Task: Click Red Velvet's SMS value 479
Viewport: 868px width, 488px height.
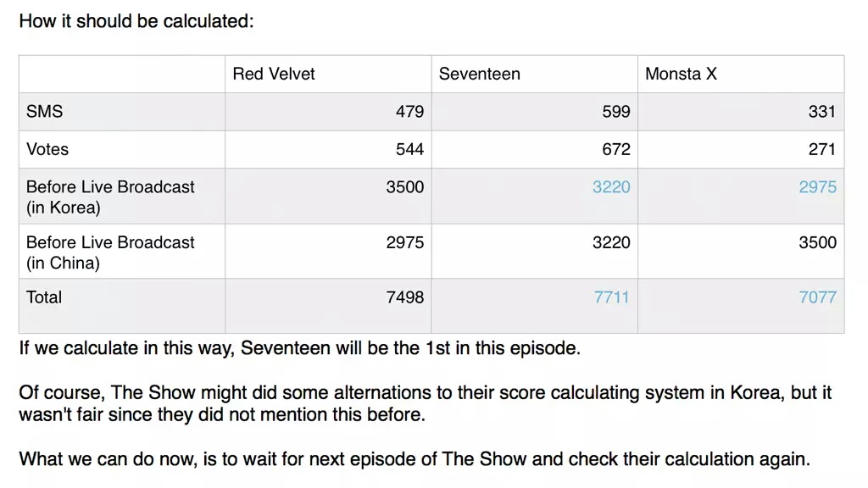Action: 409,111
